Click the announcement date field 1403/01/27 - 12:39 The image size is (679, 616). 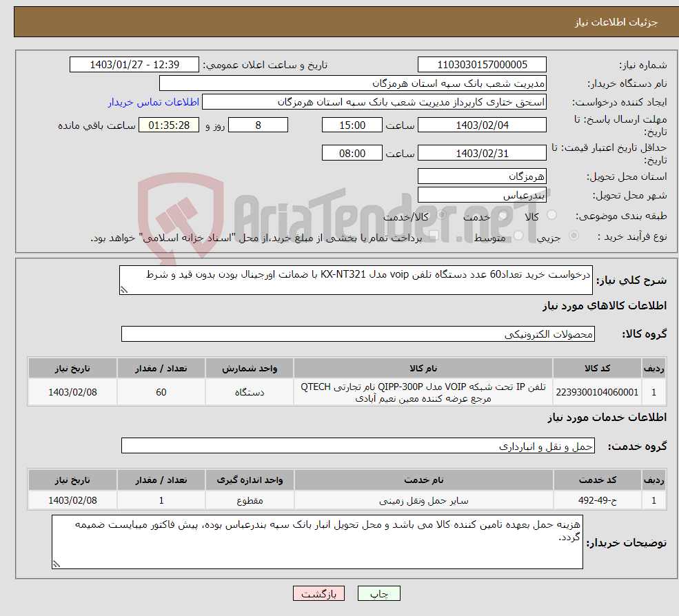click(134, 65)
